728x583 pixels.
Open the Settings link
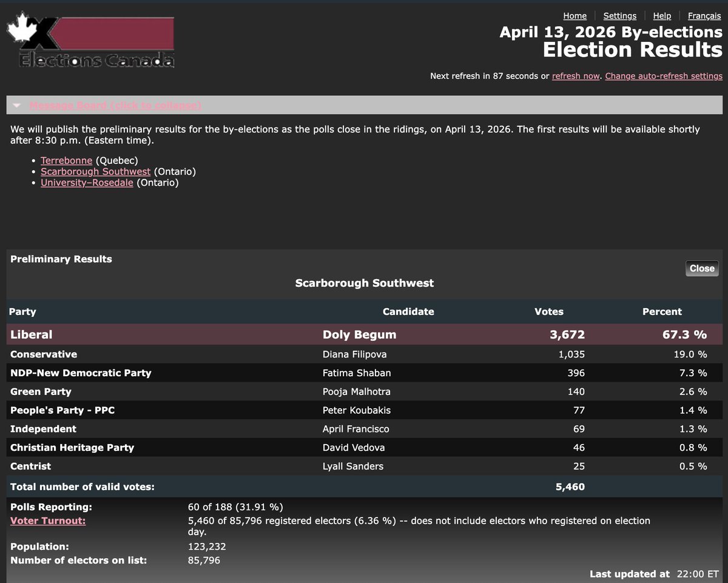(619, 16)
